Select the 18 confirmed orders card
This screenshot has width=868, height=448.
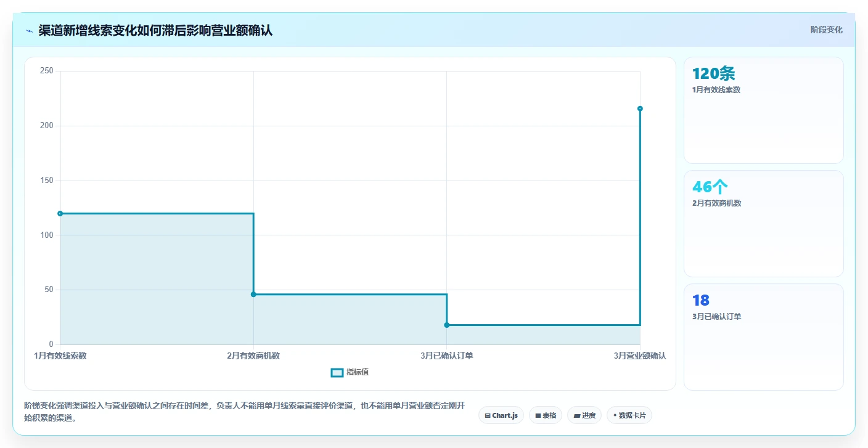coord(764,337)
